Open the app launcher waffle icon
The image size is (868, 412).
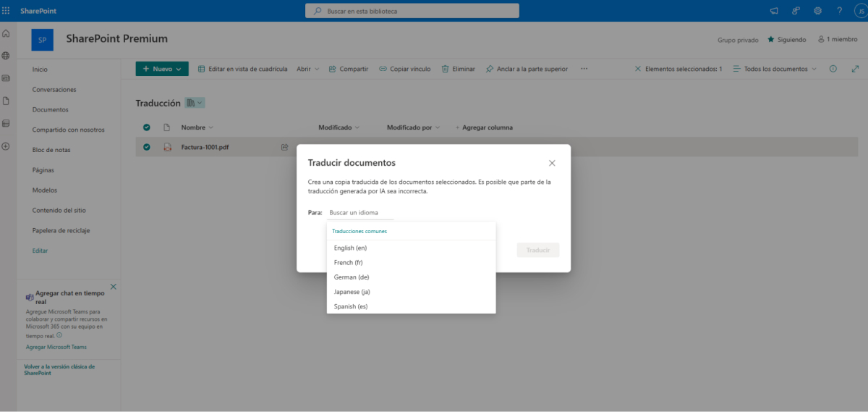6,11
